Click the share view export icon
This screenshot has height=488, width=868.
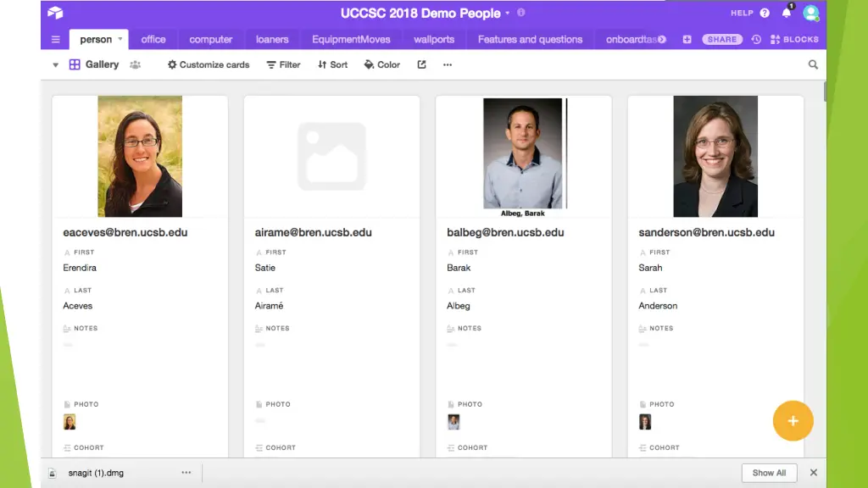[422, 64]
